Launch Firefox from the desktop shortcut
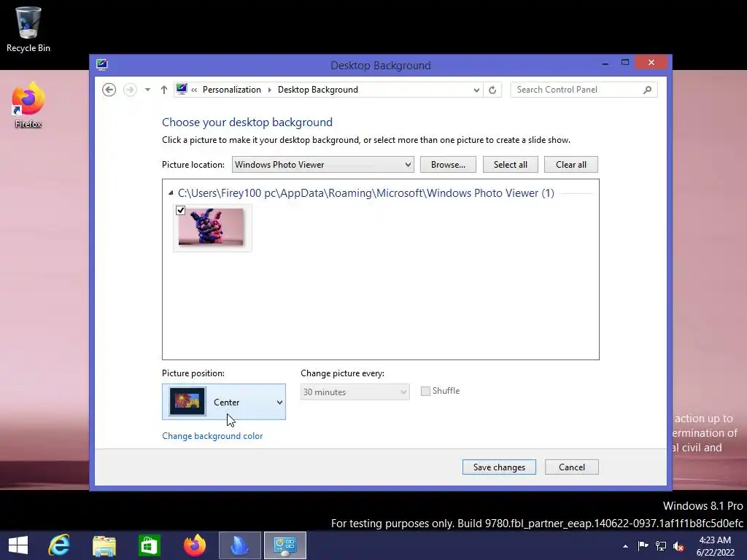 pos(28,106)
